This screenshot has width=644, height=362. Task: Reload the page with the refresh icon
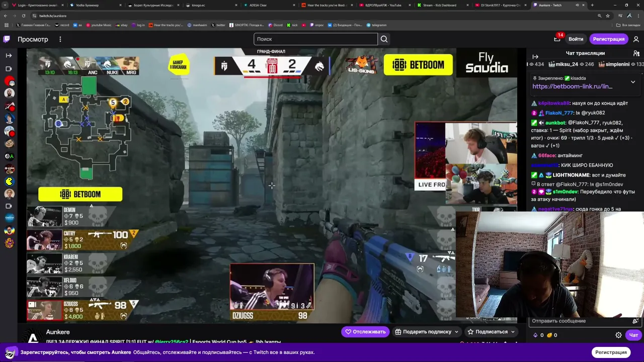[x=24, y=16]
